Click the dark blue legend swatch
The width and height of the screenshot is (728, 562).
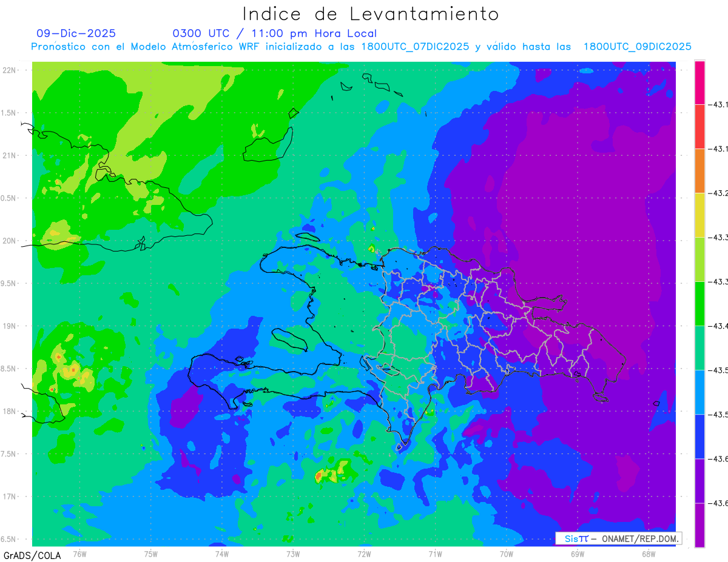[699, 437]
